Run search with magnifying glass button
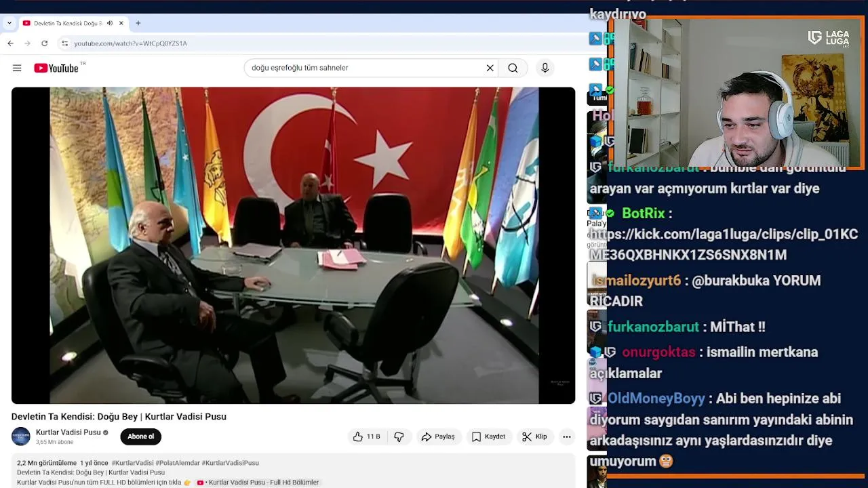The height and width of the screenshot is (488, 868). [513, 68]
